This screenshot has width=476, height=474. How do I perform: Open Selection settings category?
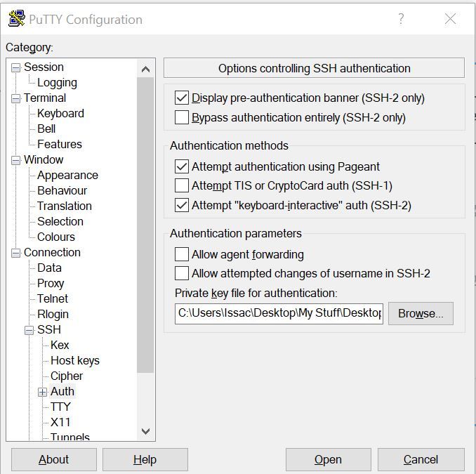tap(60, 222)
